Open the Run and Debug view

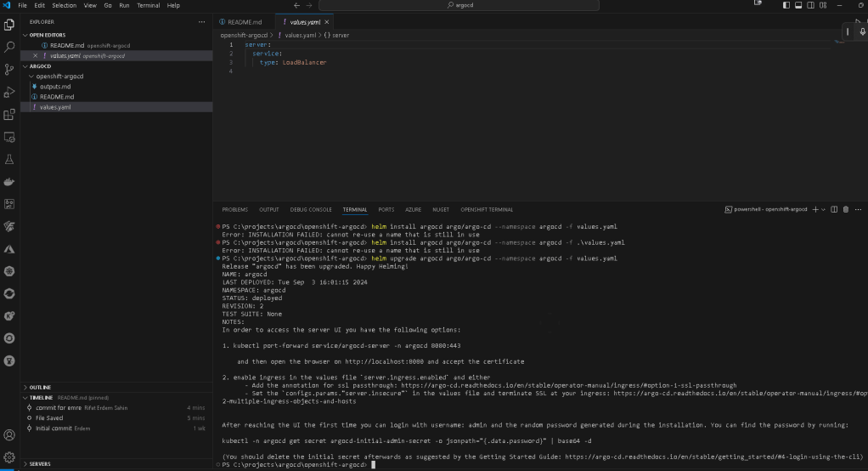pos(9,92)
